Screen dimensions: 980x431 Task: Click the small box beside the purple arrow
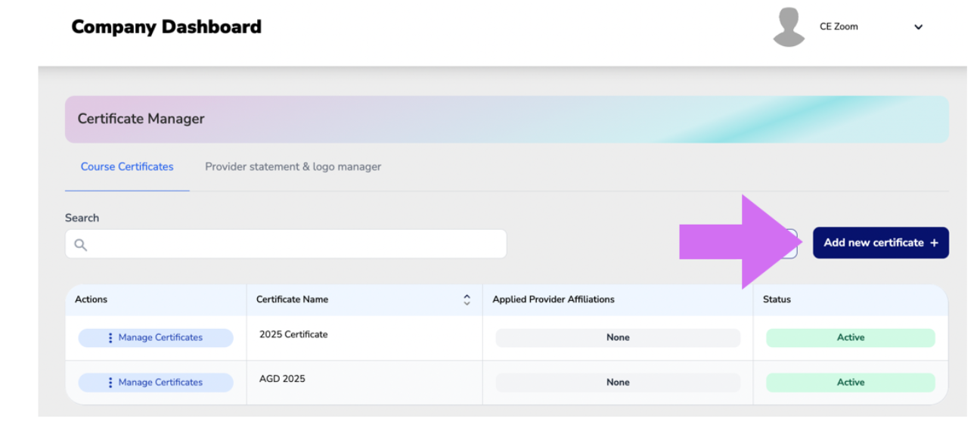pos(792,243)
